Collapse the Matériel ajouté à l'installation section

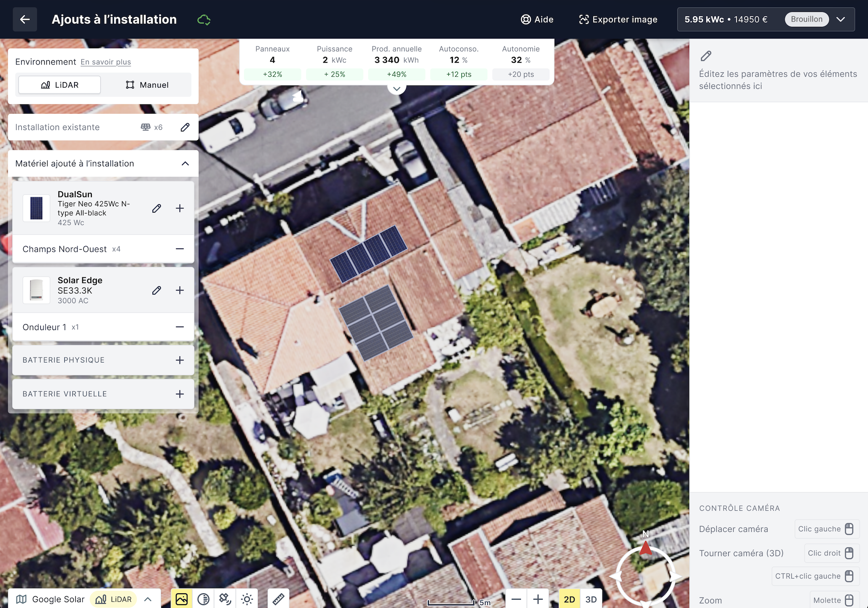pos(185,163)
